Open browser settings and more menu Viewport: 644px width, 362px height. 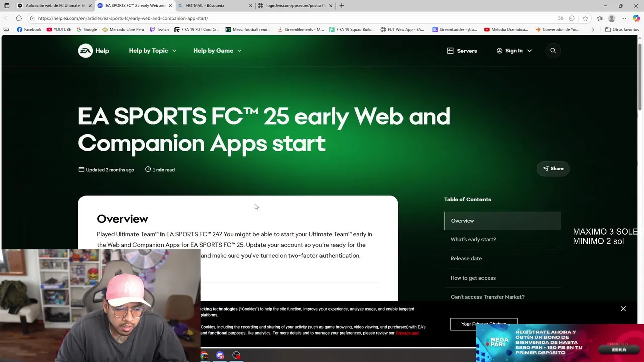click(x=624, y=18)
